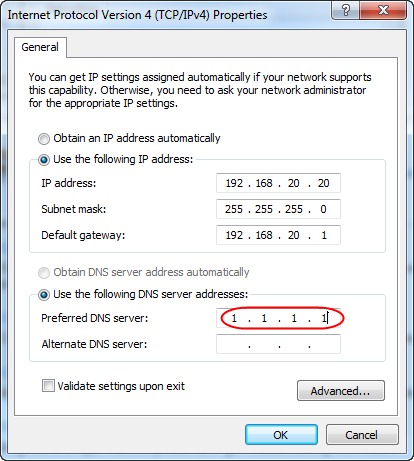Image resolution: width=414 pixels, height=461 pixels.
Task: Click into the Default gateway field
Action: 278,235
